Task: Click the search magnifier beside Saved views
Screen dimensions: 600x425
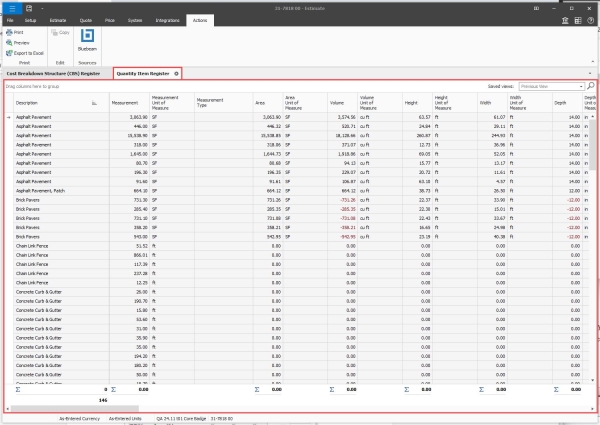Action: (x=591, y=87)
